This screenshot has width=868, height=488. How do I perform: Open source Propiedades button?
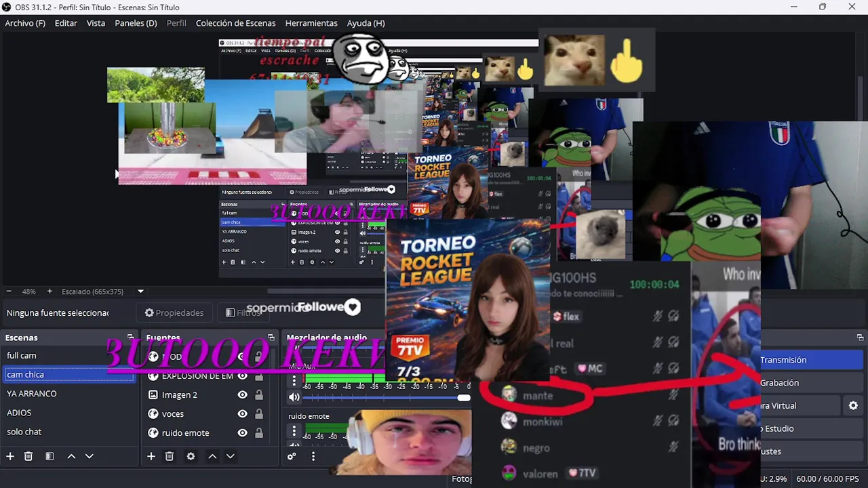tap(174, 312)
